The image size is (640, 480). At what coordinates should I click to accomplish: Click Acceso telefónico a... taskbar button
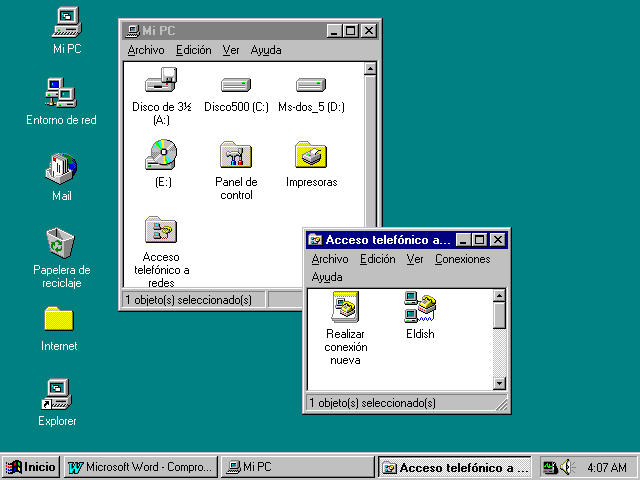coord(455,467)
